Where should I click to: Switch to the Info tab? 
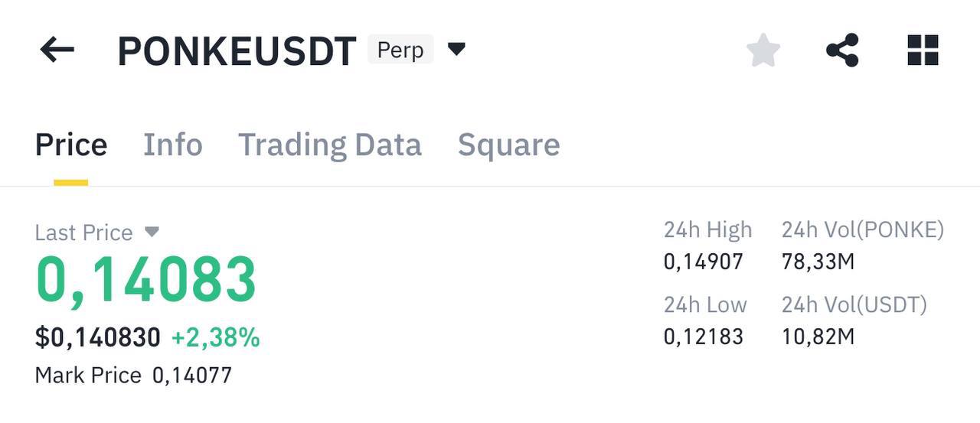tap(173, 145)
